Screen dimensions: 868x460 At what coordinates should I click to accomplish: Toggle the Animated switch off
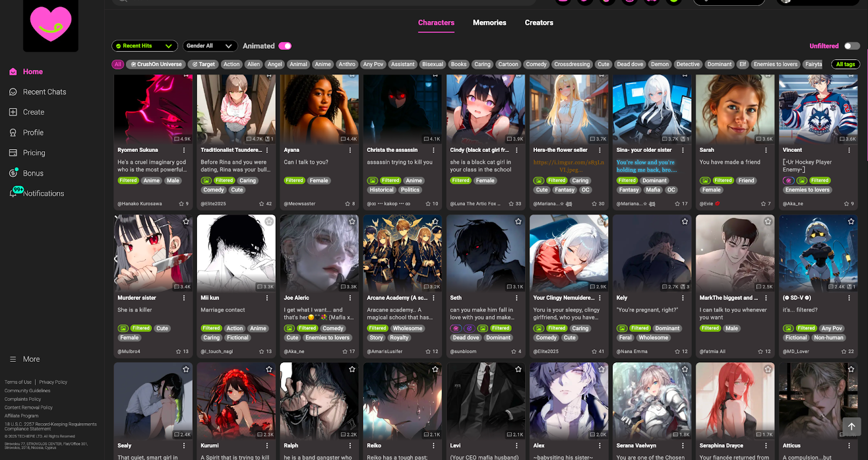pyautogui.click(x=285, y=46)
